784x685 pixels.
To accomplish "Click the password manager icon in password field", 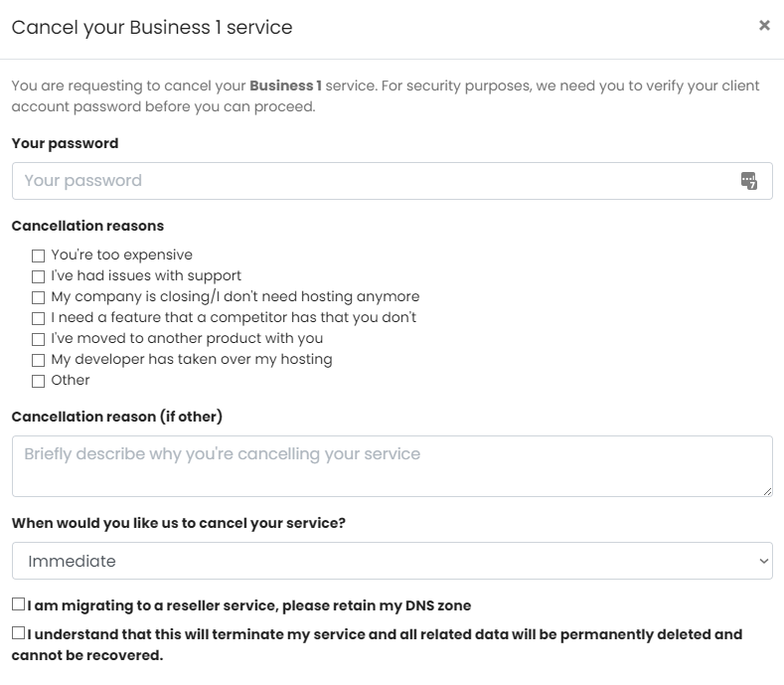I will (x=748, y=181).
